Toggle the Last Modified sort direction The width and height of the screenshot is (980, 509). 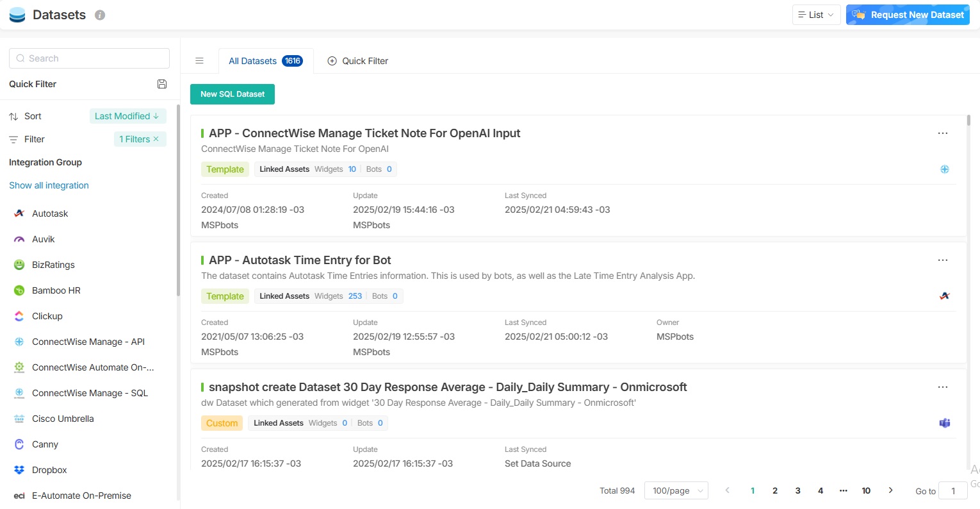[x=127, y=116]
